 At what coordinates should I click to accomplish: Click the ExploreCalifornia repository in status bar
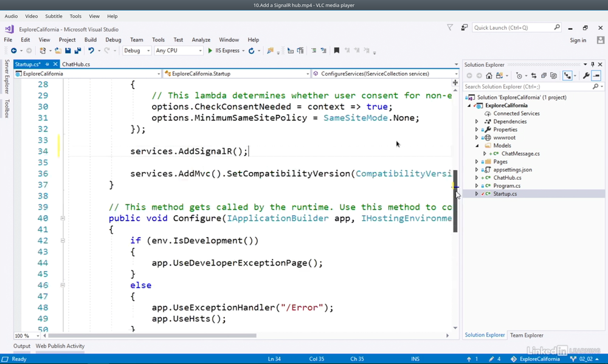tap(535, 359)
